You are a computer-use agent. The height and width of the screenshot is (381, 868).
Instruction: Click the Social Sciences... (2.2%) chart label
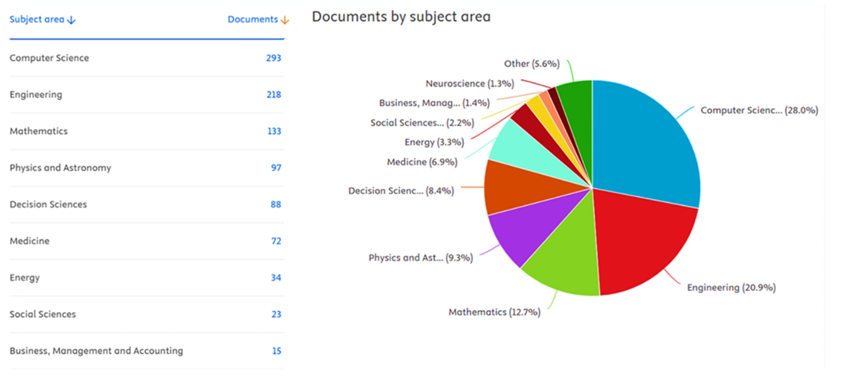tap(422, 123)
